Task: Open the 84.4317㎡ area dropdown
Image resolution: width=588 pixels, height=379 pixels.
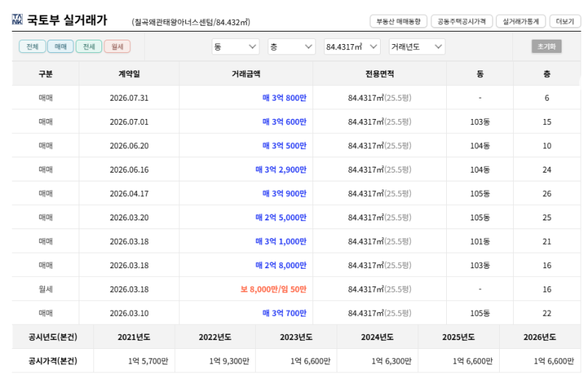Action: point(352,47)
